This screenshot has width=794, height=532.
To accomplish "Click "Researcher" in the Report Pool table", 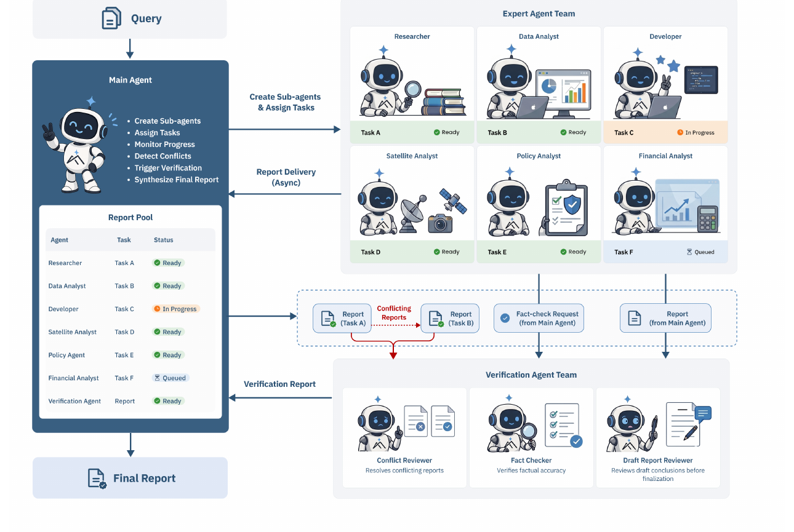I will click(x=65, y=263).
